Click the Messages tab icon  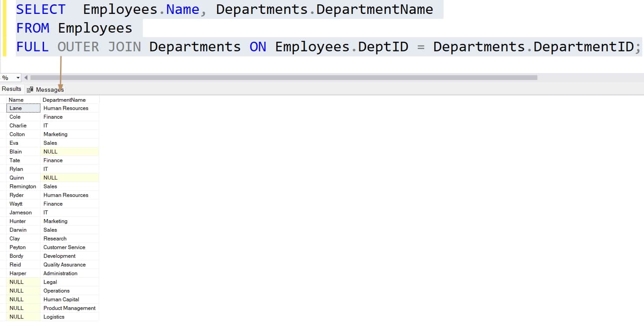click(x=30, y=89)
